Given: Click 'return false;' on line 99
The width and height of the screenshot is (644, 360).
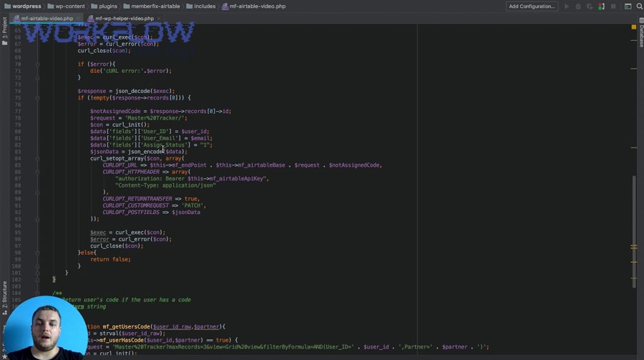Looking at the screenshot, I should point(110,259).
